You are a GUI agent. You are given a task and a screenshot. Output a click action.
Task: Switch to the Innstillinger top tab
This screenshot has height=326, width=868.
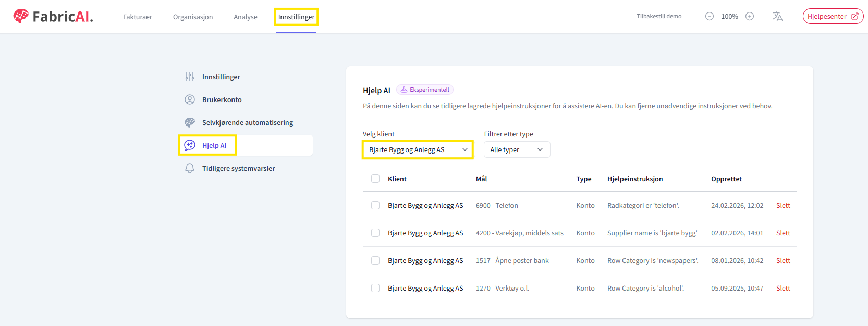[296, 17]
